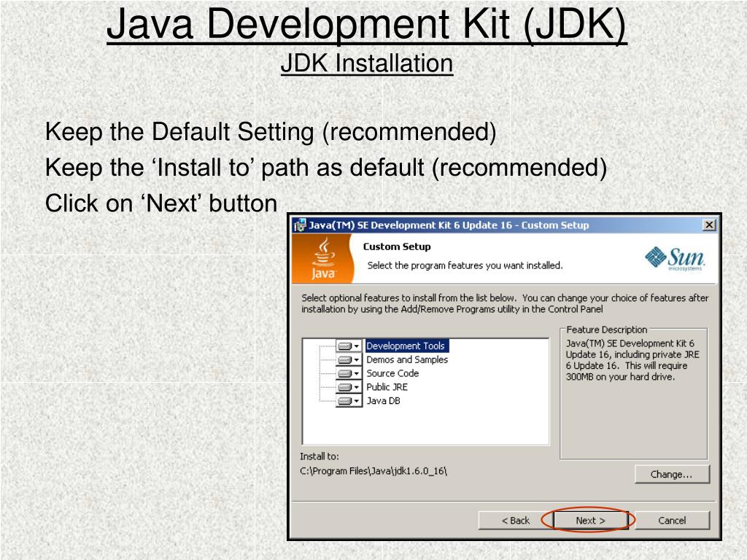The width and height of the screenshot is (747, 560).
Task: Click the install path C:\Program Files\Java\jdk1.6.0_16\
Action: tap(373, 471)
